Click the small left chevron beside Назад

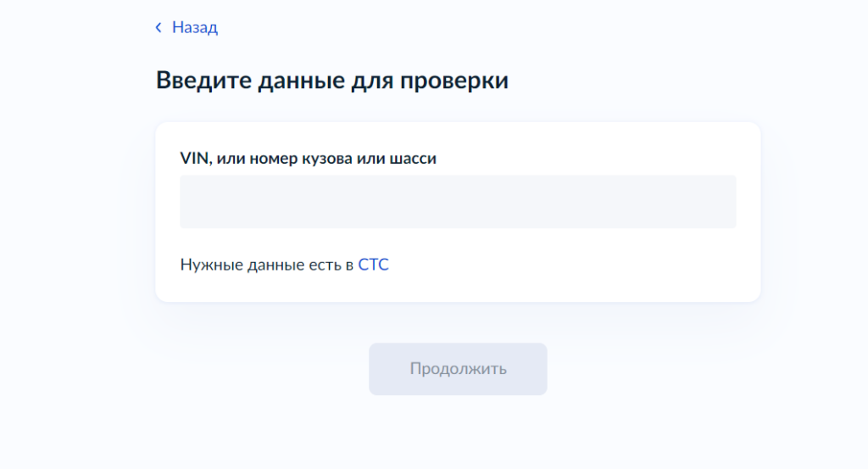coord(159,28)
